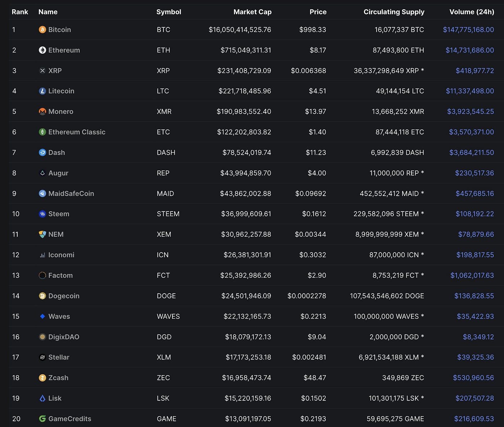Click the Steem coin logo icon
This screenshot has height=427, width=504.
(x=42, y=214)
